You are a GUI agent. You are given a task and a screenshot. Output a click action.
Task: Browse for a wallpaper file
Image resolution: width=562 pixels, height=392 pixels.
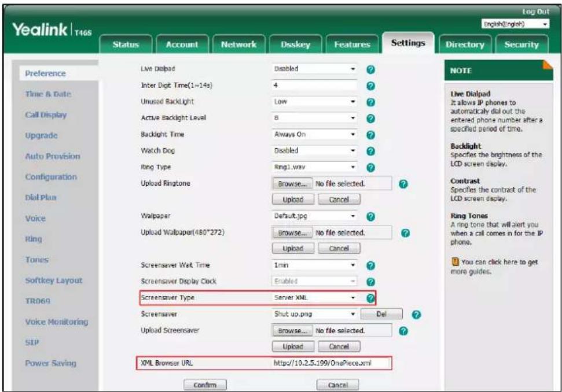tap(292, 232)
